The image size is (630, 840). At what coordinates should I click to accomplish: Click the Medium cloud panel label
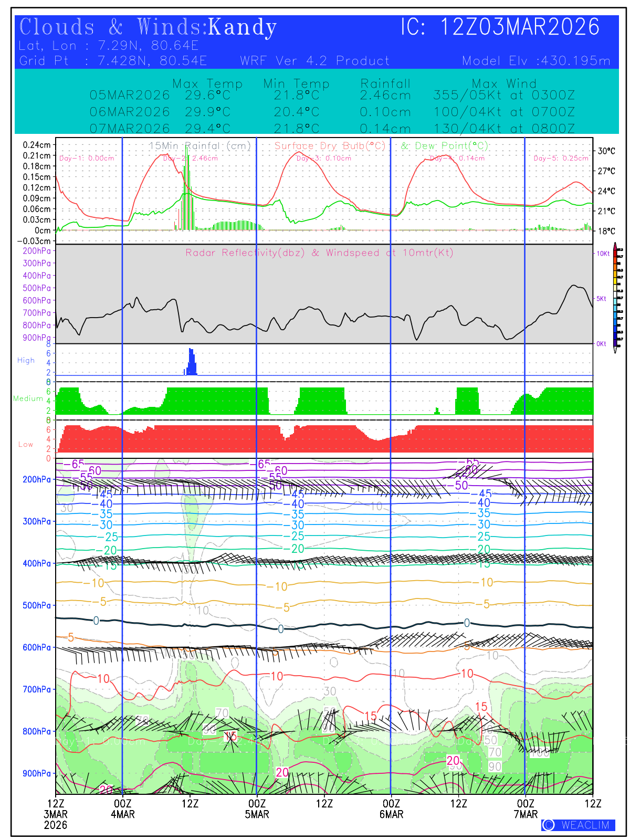(28, 398)
